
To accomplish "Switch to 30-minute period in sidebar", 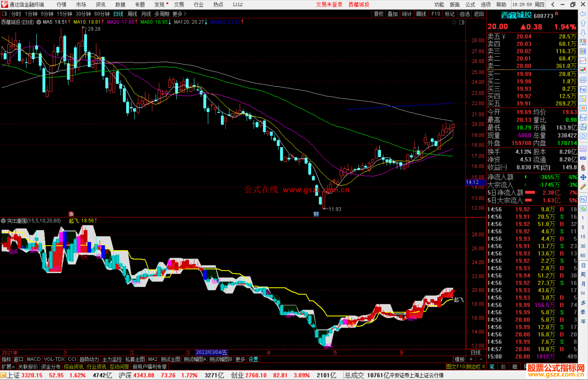I will [583, 246].
